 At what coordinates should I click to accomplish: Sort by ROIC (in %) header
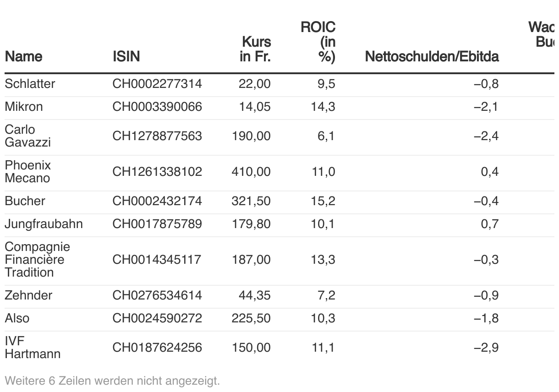tap(318, 42)
